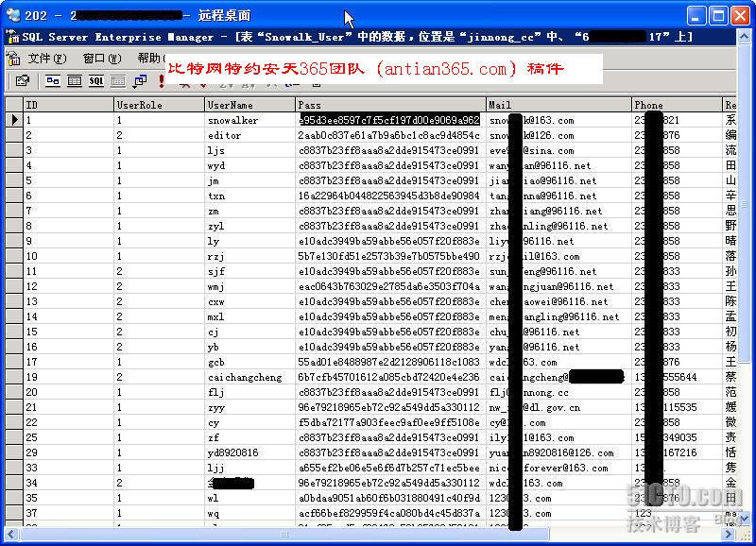Screen dimensions: 756x546
Task: Select the username cell "wl"
Action: click(x=249, y=498)
